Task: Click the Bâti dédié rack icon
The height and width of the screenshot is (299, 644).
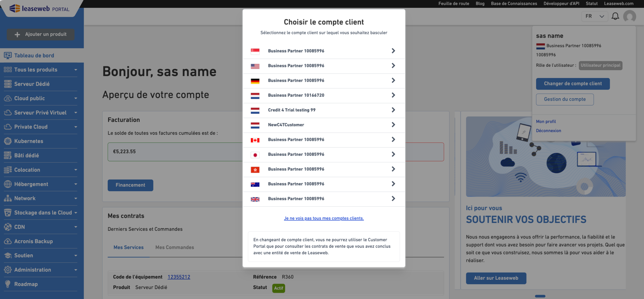Action: pyautogui.click(x=8, y=156)
